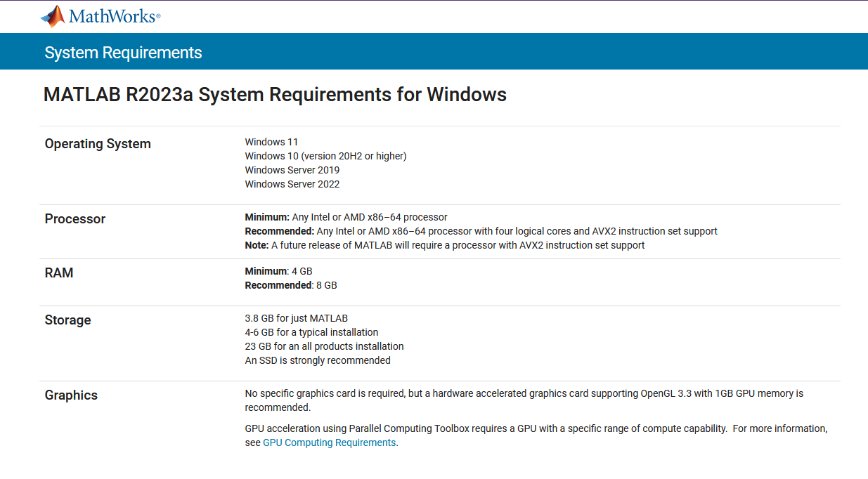Select the 3.8 GB for just MATLAB line
Image resolution: width=868 pixels, height=479 pixels.
tap(296, 318)
